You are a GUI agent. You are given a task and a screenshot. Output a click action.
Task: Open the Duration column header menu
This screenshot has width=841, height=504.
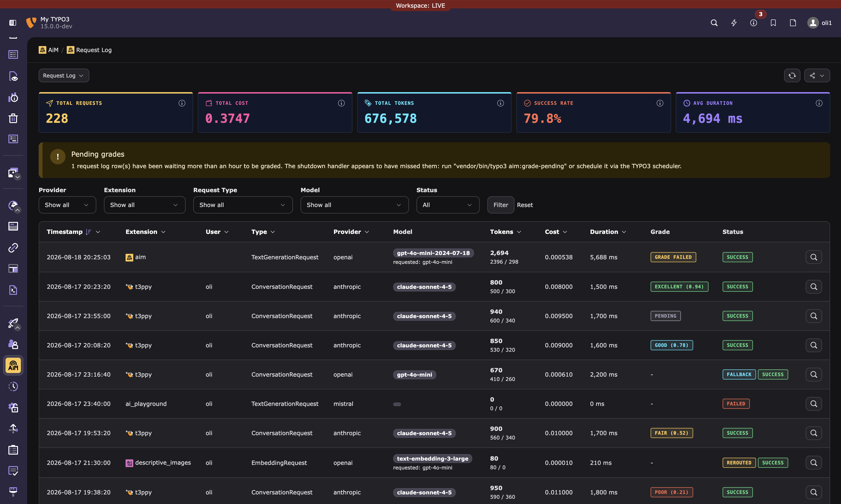(x=608, y=232)
